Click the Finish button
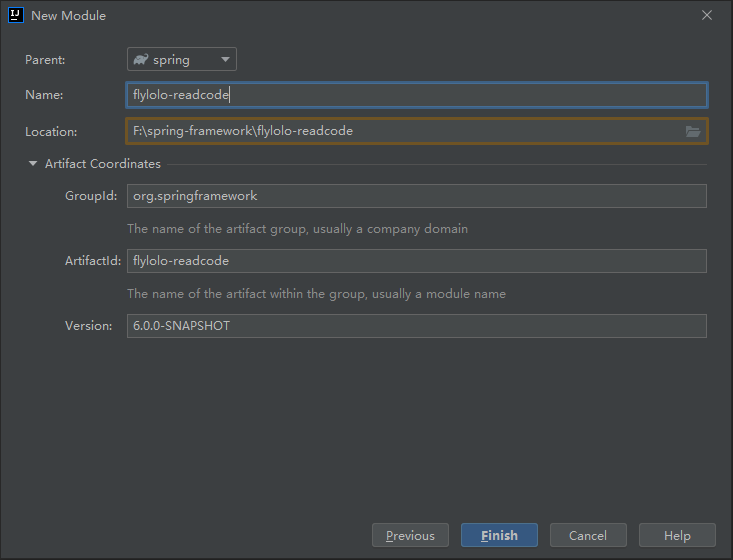The width and height of the screenshot is (733, 560). [x=499, y=535]
